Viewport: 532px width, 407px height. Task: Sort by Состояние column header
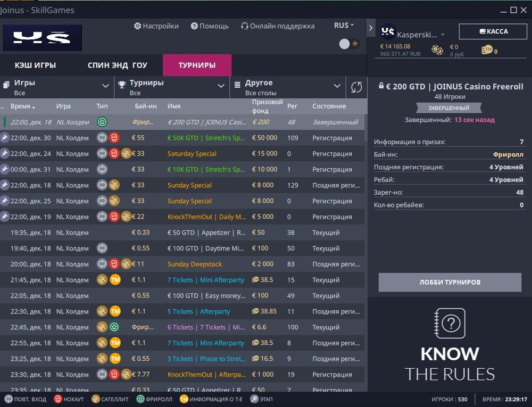pos(329,106)
